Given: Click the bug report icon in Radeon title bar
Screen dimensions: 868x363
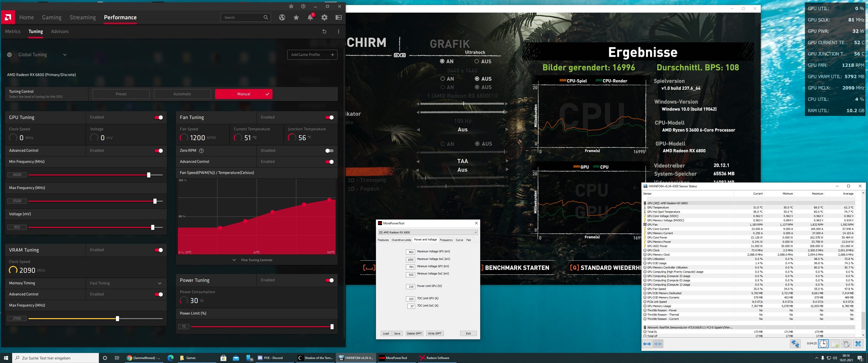Looking at the screenshot, I should tap(291, 6).
